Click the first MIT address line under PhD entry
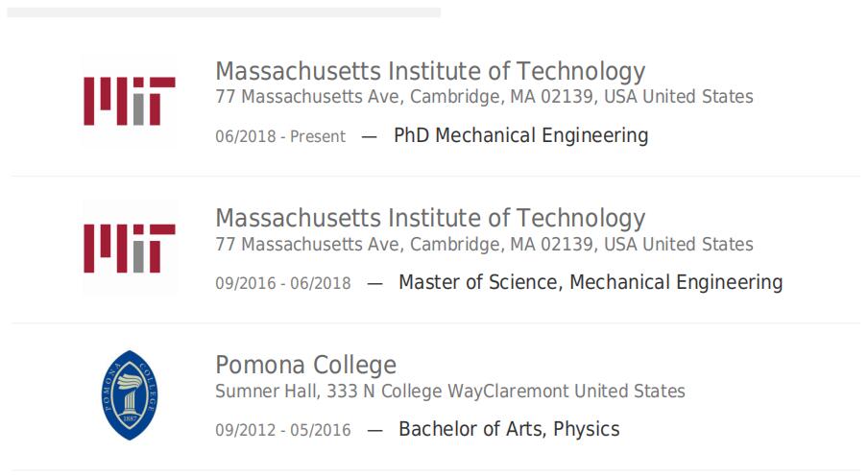 click(484, 97)
